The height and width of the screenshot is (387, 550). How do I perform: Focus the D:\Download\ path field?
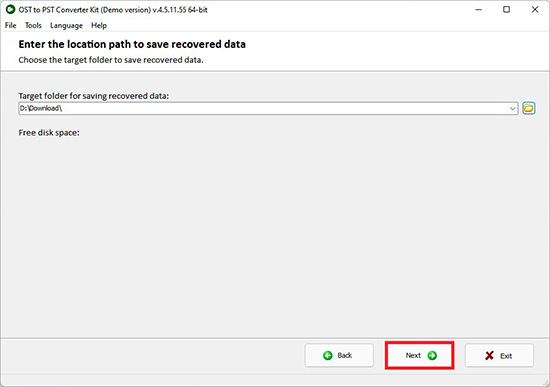[x=263, y=108]
